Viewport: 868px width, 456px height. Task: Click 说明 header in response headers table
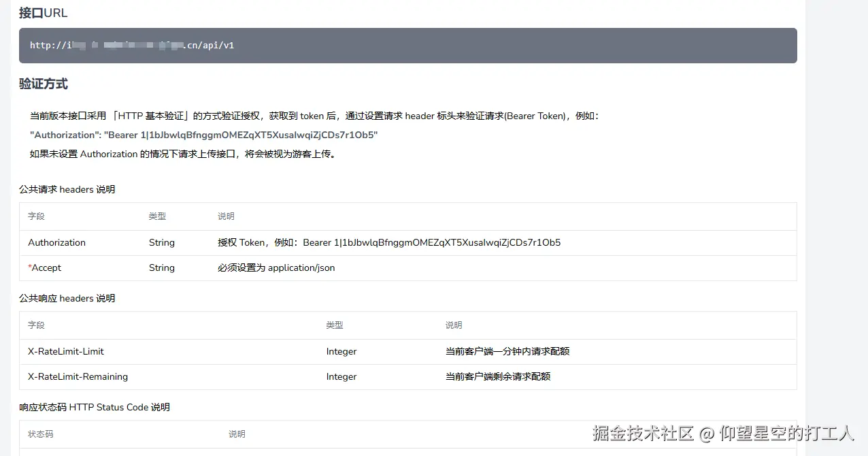[x=454, y=325]
